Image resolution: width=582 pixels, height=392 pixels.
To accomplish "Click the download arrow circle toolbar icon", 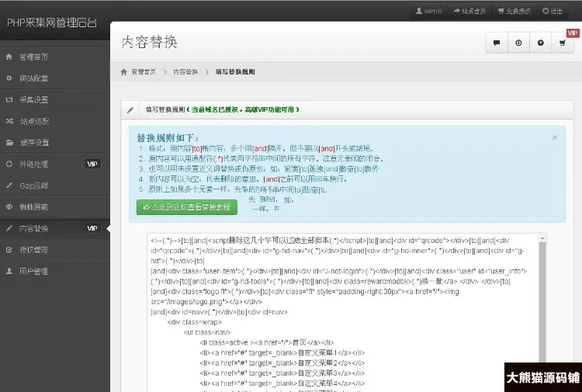I will [518, 43].
